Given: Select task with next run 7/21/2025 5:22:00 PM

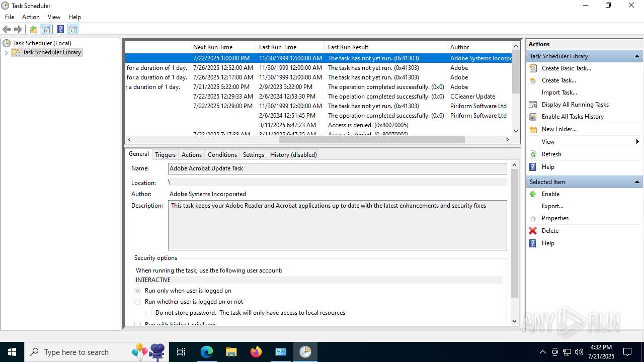Looking at the screenshot, I should tap(318, 87).
